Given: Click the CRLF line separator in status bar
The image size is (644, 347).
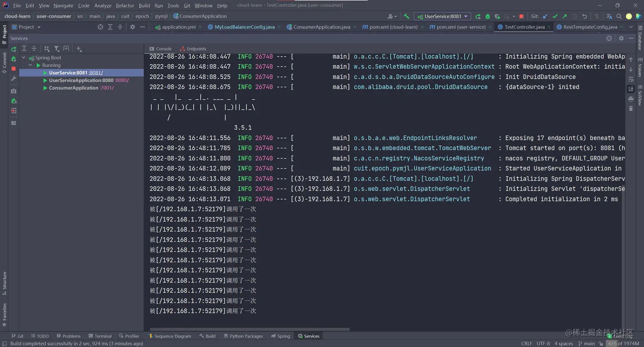Looking at the screenshot, I should (x=526, y=344).
